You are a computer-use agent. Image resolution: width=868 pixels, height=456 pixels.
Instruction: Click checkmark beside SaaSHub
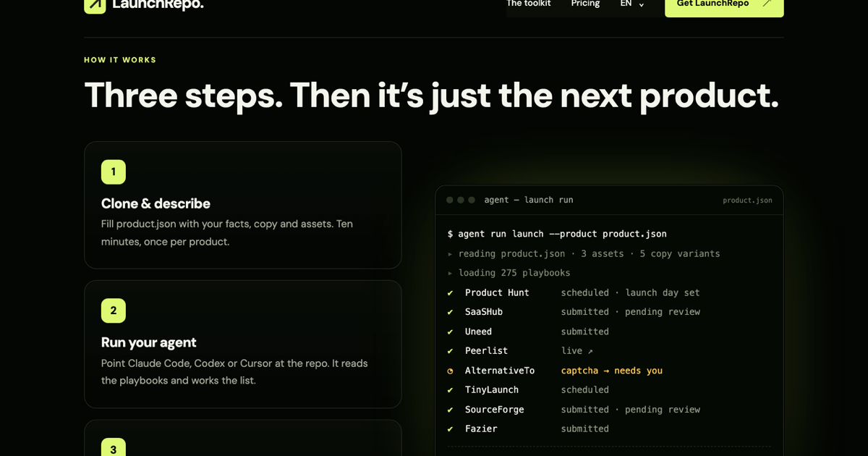coord(450,312)
